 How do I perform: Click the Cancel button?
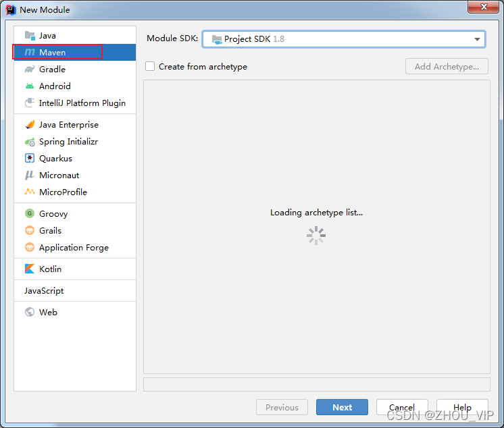point(402,407)
